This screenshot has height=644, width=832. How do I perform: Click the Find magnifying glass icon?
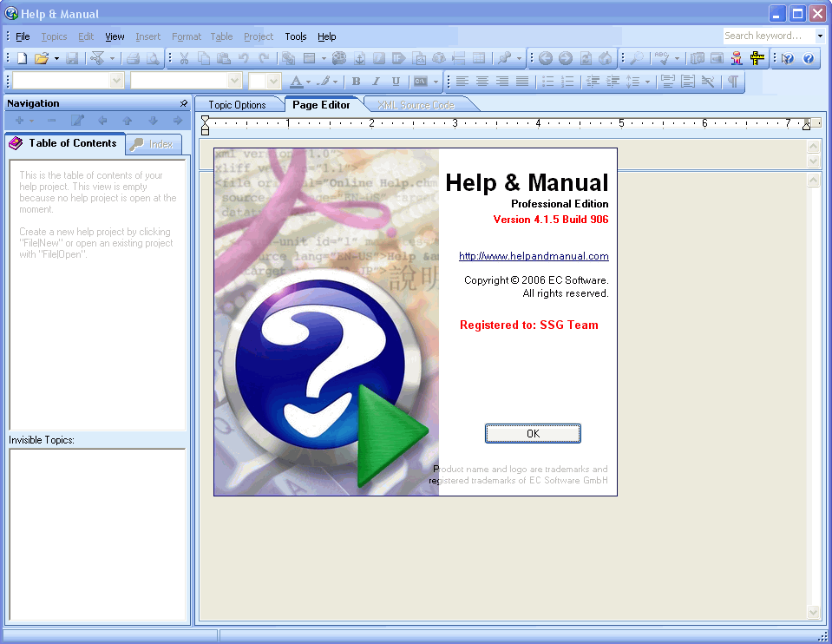point(637,58)
